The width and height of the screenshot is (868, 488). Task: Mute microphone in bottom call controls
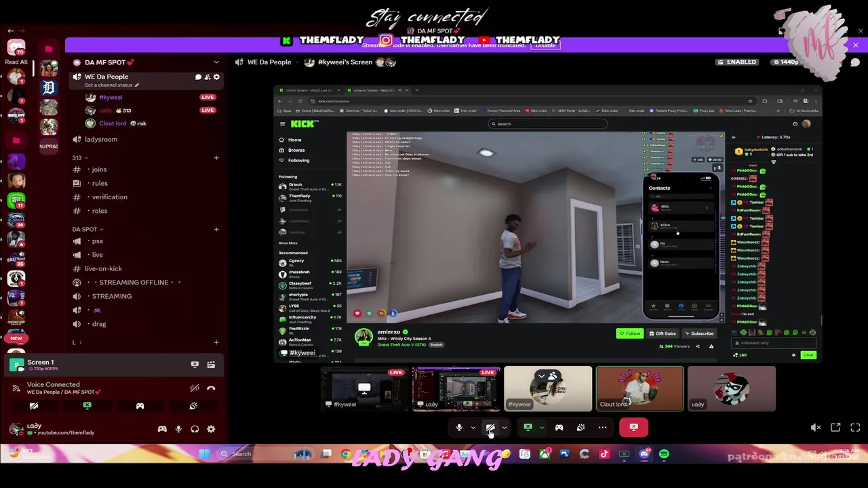click(459, 428)
